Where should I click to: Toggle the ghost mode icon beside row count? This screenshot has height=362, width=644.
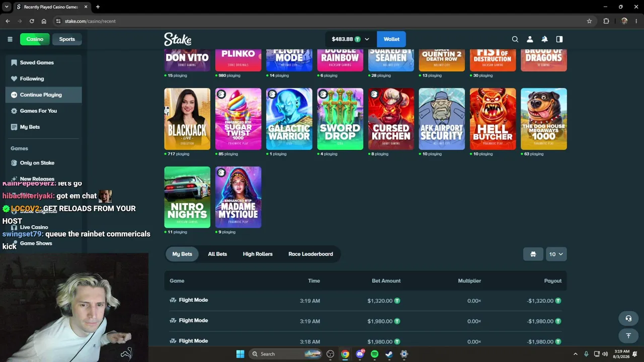tap(533, 254)
